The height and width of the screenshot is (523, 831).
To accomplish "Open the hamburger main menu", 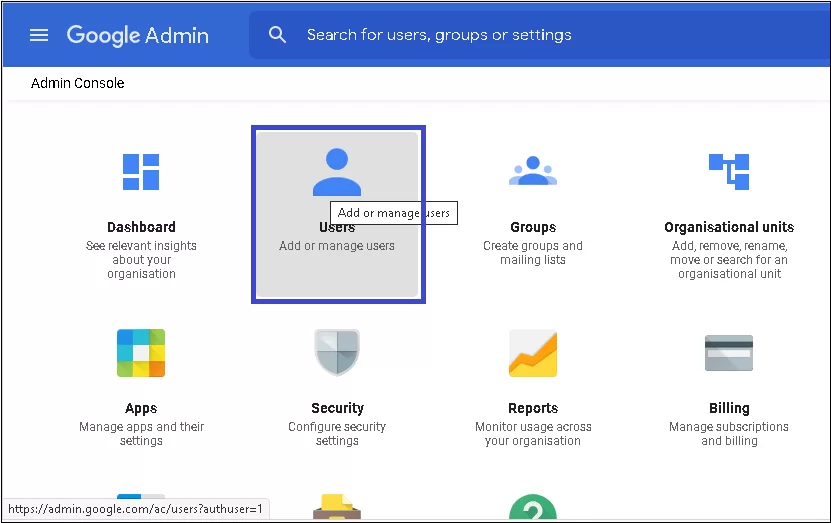I will point(39,35).
